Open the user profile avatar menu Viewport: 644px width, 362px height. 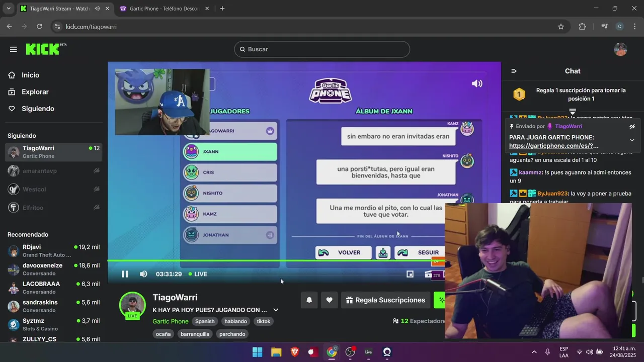click(620, 49)
